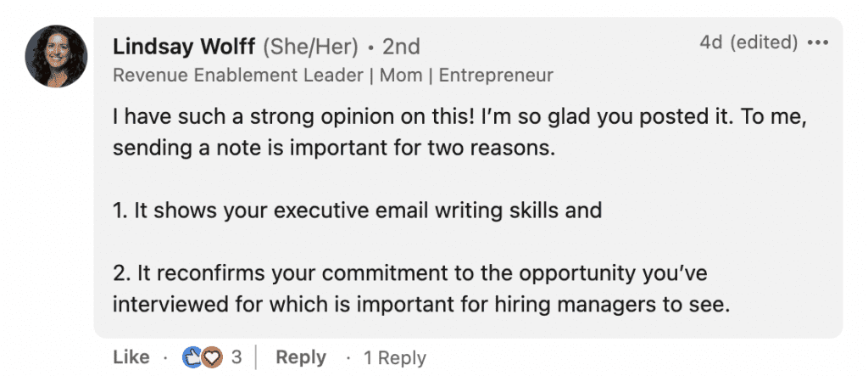The image size is (868, 376).
Task: Click the heart reaction icon
Action: tap(211, 357)
